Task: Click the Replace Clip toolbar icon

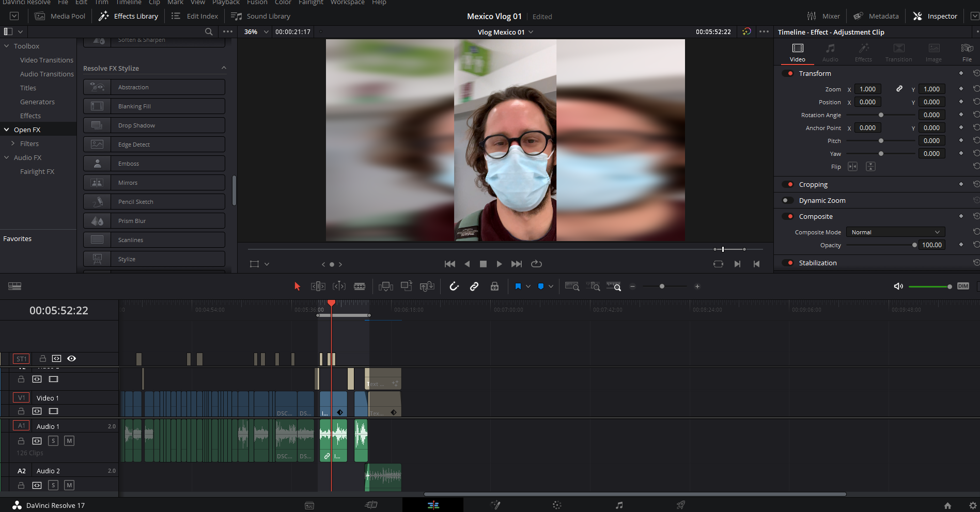Action: (427, 286)
